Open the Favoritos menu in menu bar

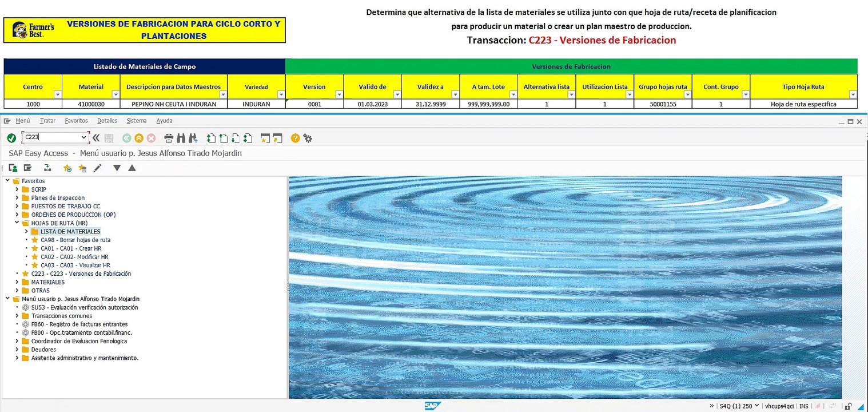click(77, 121)
